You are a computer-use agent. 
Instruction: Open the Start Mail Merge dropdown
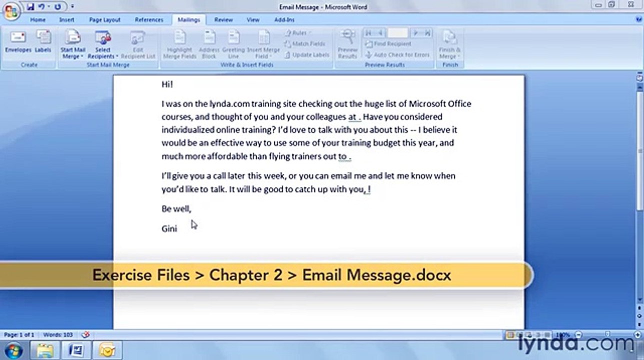(73, 45)
